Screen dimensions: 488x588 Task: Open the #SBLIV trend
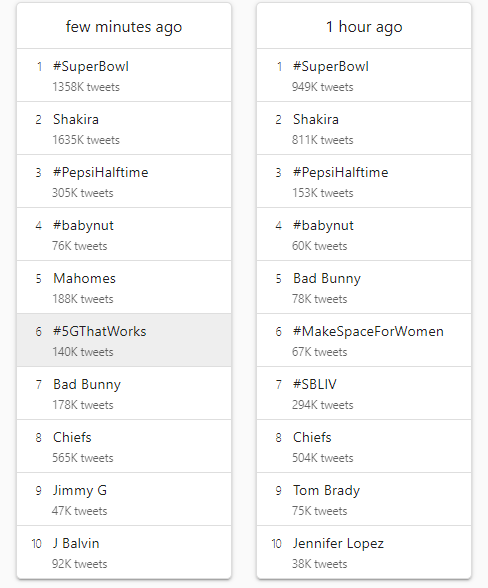tap(364, 393)
